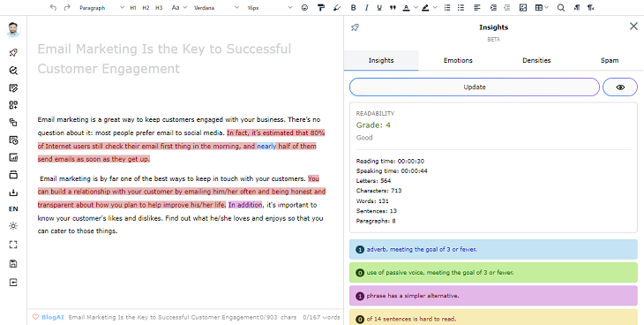This screenshot has height=325, width=644.
Task: Toggle highlight visibility eye button
Action: [620, 87]
